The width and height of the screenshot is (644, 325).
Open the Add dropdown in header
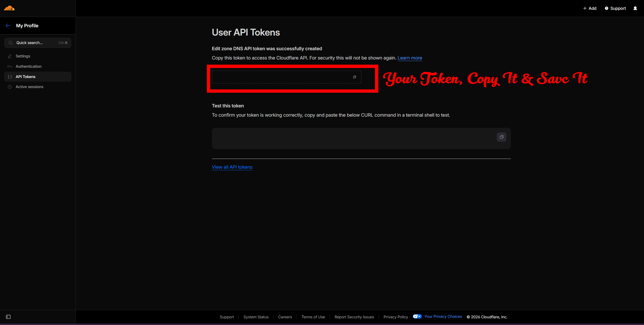[590, 8]
